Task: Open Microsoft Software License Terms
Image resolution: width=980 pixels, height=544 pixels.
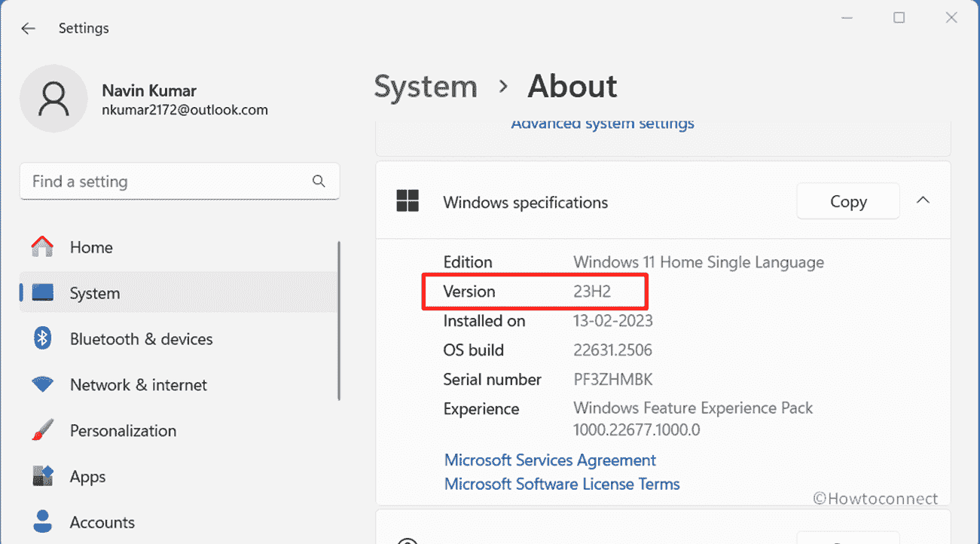Action: (562, 484)
